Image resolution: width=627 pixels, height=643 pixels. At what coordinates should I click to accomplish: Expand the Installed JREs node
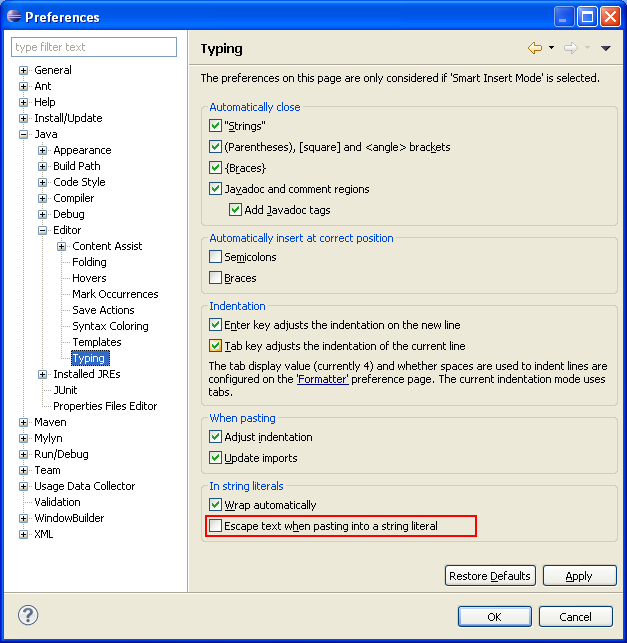coord(42,374)
